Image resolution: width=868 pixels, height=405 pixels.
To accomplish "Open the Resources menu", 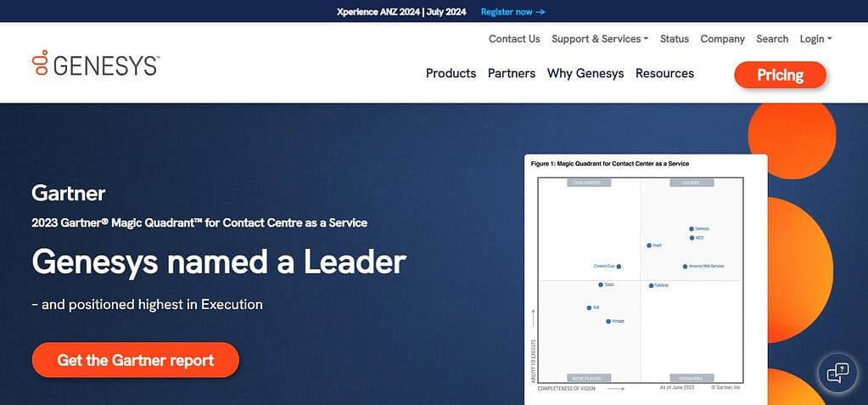I will click(664, 73).
